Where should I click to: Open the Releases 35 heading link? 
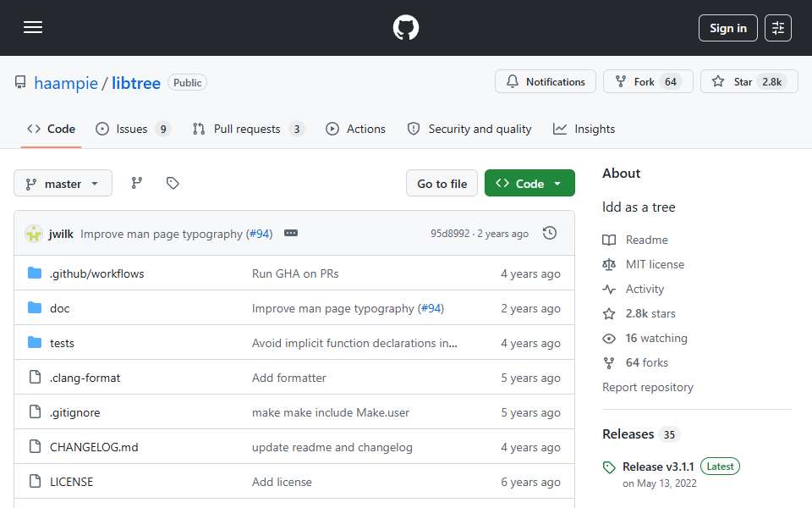pyautogui.click(x=640, y=433)
